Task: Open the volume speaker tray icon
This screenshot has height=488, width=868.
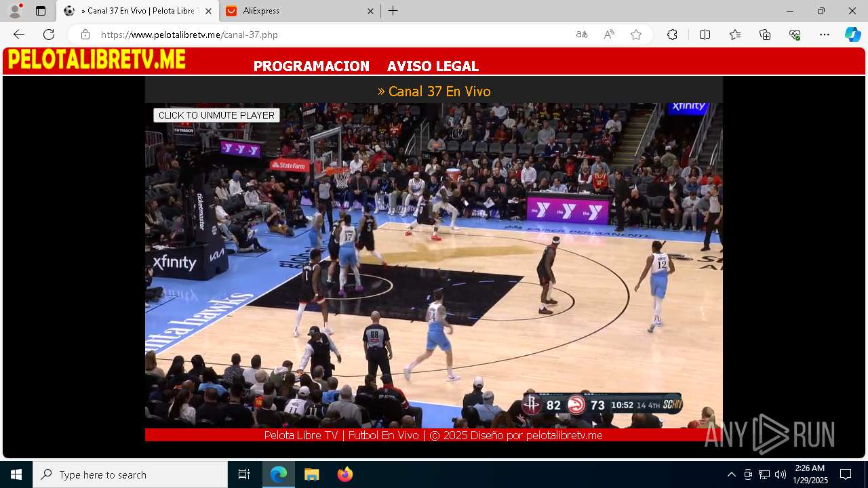Action: coord(780,474)
